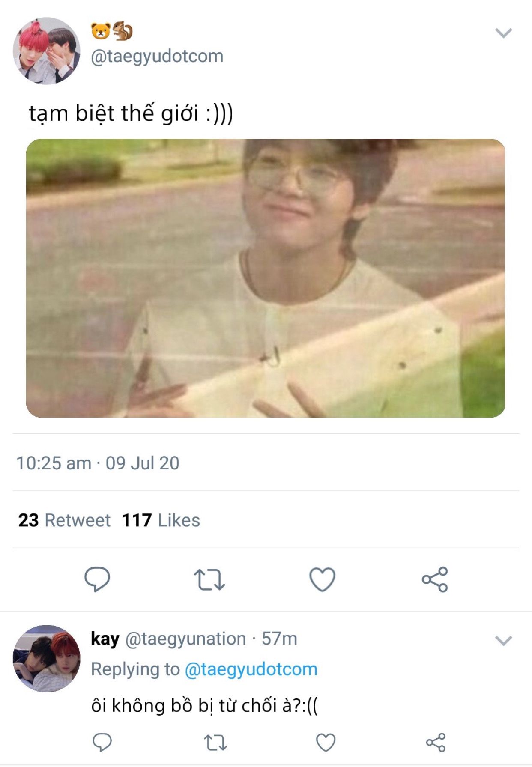
Task: View the 23 Retweet list
Action: tap(64, 520)
